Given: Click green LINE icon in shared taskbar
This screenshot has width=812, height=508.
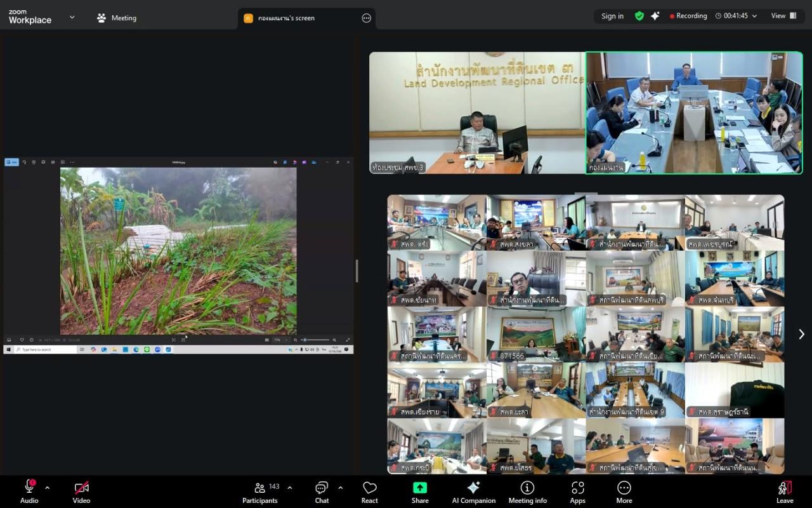Looking at the screenshot, I should [147, 349].
